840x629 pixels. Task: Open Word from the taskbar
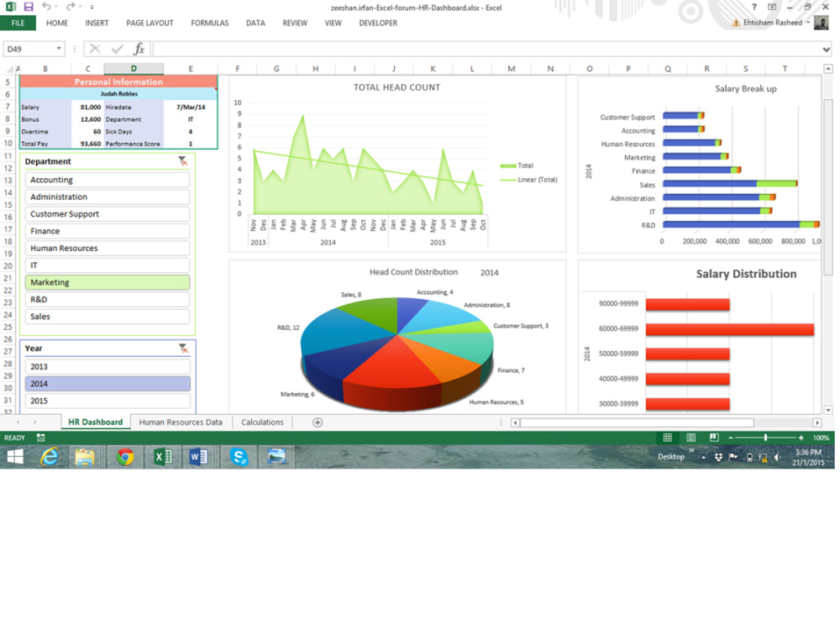(198, 457)
